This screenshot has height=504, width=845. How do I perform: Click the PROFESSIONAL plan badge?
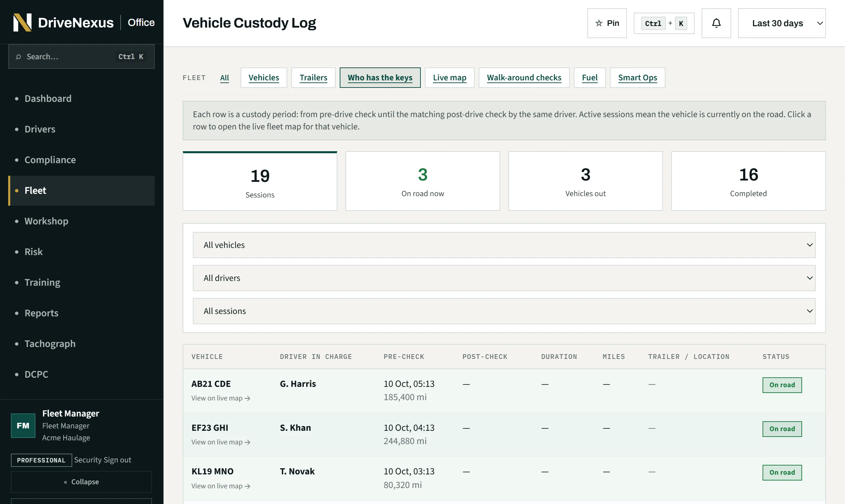pos(41,460)
